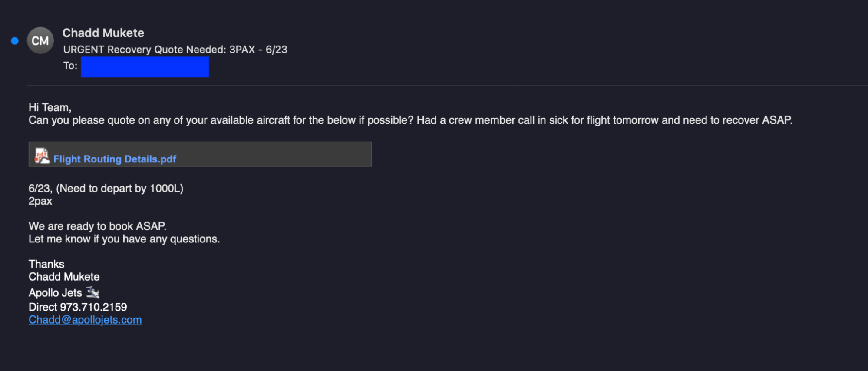Click the Chadd@apollojets.com email link
868x371 pixels.
pos(85,320)
